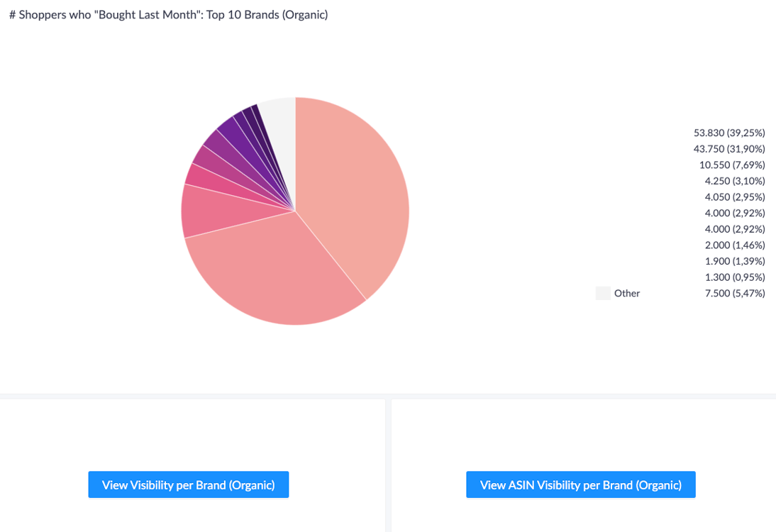Click the 2.000 (1,46%) legend entry
This screenshot has width=776, height=532.
coord(734,245)
